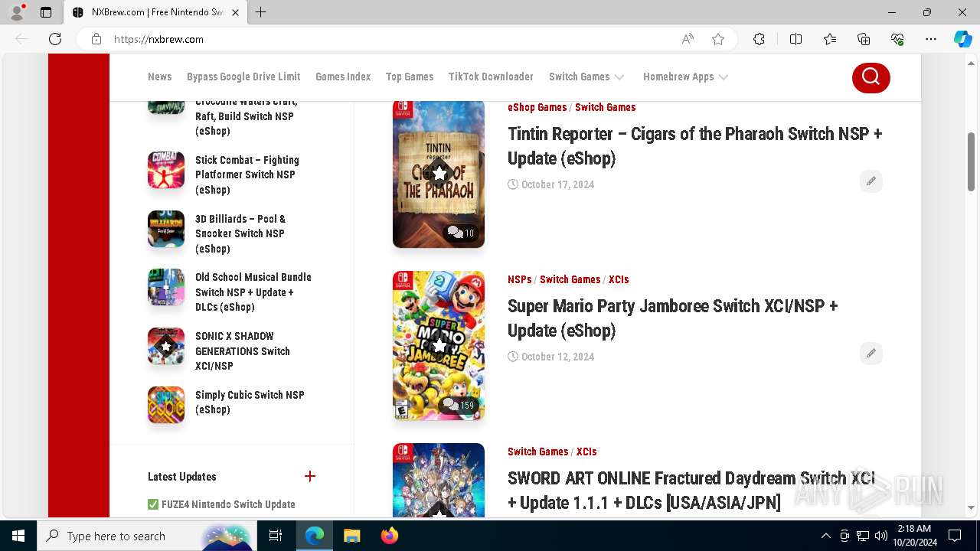Click the Sonic X Shadow Generations icon
Image resolution: width=980 pixels, height=551 pixels.
tap(166, 346)
